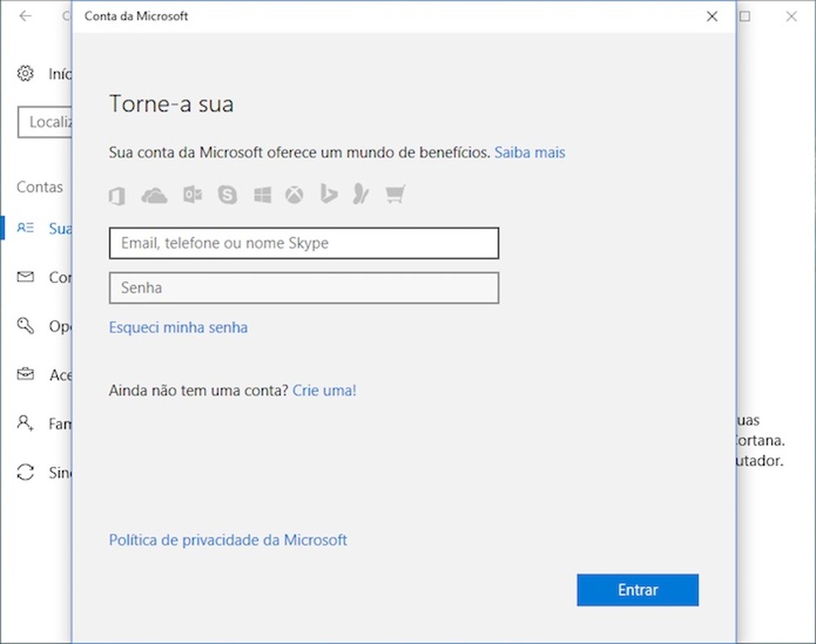Click the Bing icon
Image resolution: width=816 pixels, height=644 pixels.
pos(328,195)
